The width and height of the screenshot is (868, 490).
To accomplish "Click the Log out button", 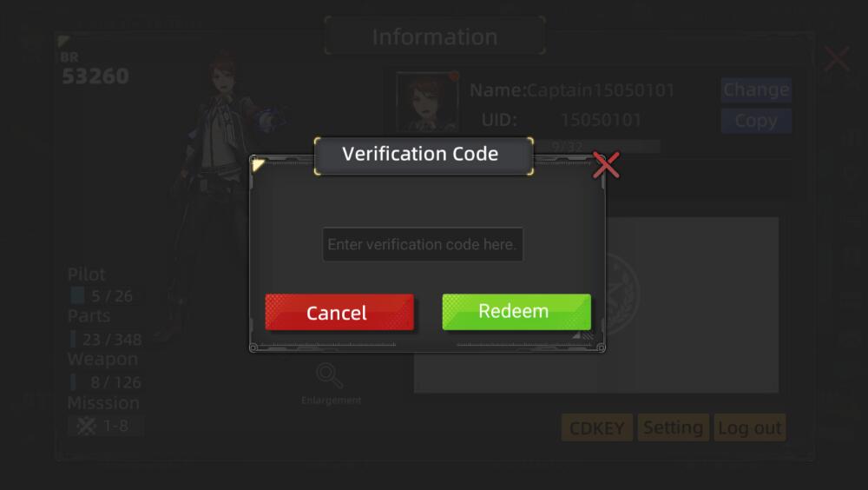I will coord(750,427).
